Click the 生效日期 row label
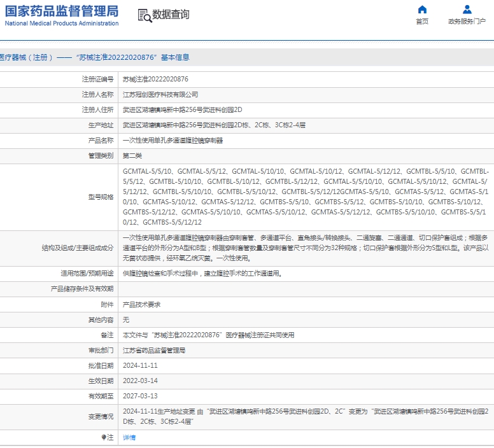494x448 pixels. coord(101,381)
